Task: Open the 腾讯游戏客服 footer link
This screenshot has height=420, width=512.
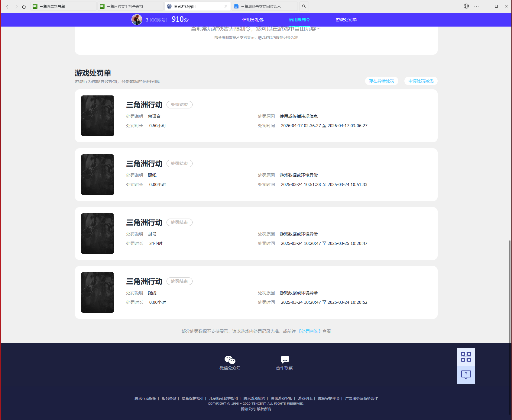Action: coord(281,399)
